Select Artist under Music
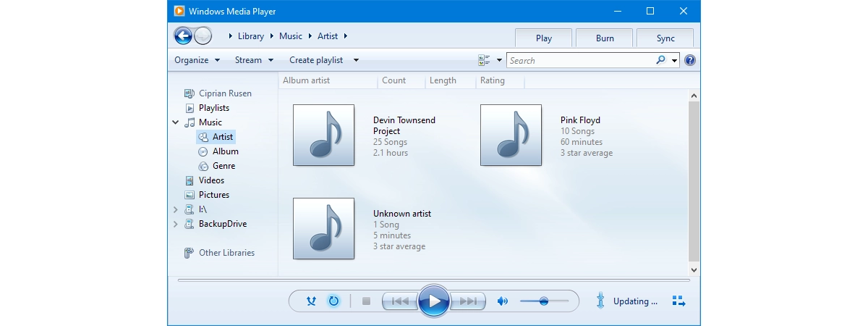Screen dimensions: 868x326 pos(216,137)
